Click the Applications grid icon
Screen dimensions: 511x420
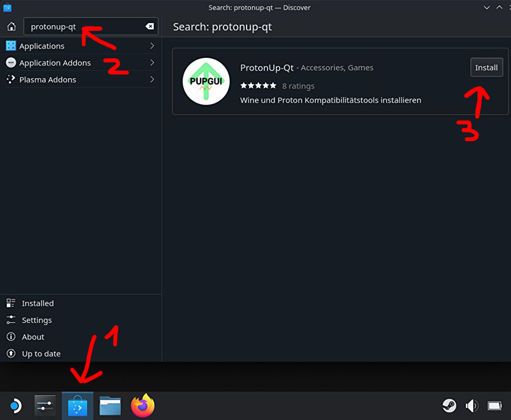coord(10,46)
